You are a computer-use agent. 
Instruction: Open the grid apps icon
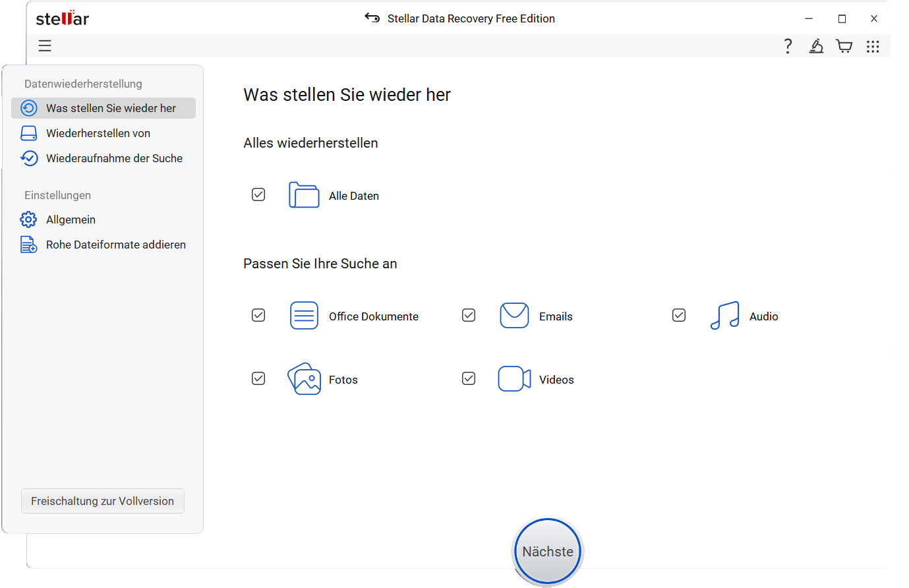(x=873, y=45)
